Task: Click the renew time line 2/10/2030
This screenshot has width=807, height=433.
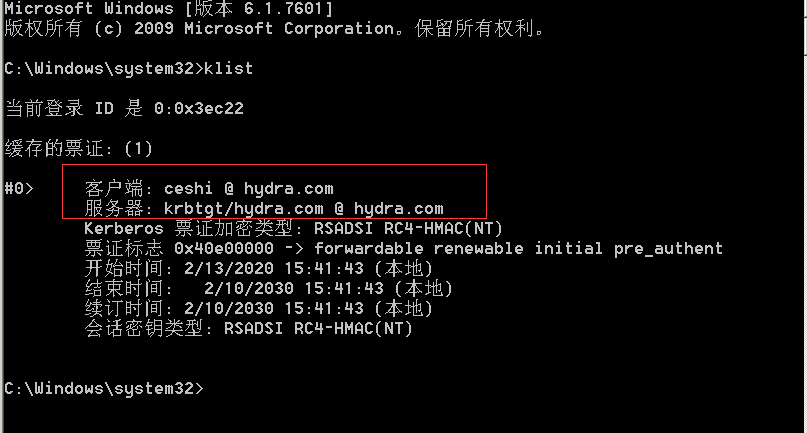Action: pos(258,308)
